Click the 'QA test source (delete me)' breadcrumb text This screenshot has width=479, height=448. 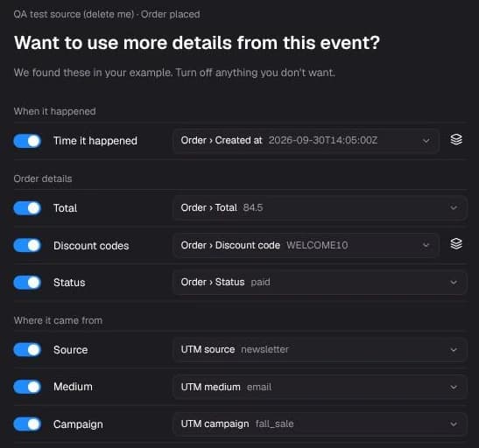74,14
